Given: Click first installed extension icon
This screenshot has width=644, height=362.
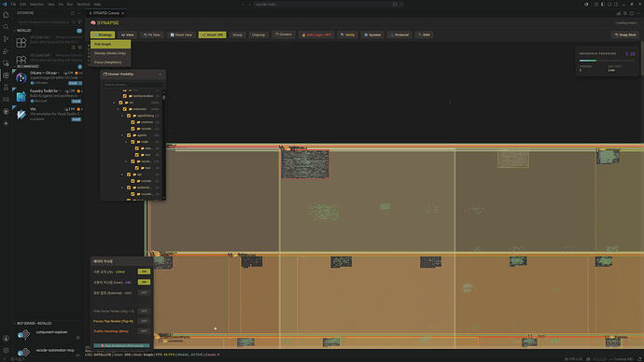Looking at the screenshot, I should coord(21,42).
